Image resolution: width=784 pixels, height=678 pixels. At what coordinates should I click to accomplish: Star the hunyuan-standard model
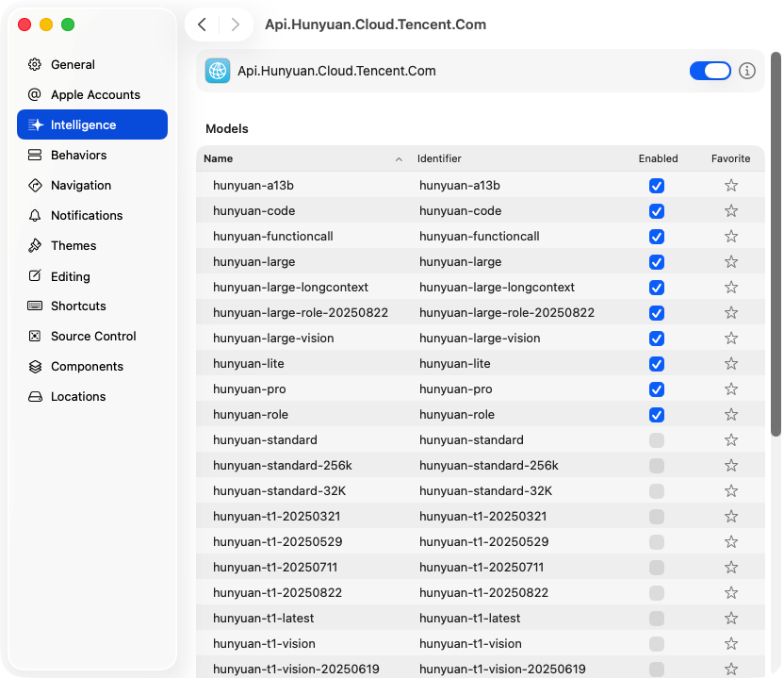731,439
